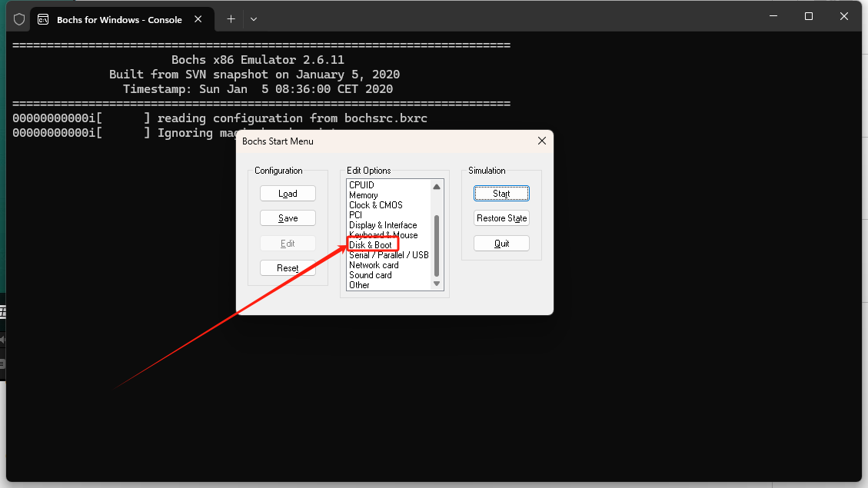Close the terminal window
Image resolution: width=868 pixels, height=488 pixels.
tap(844, 16)
